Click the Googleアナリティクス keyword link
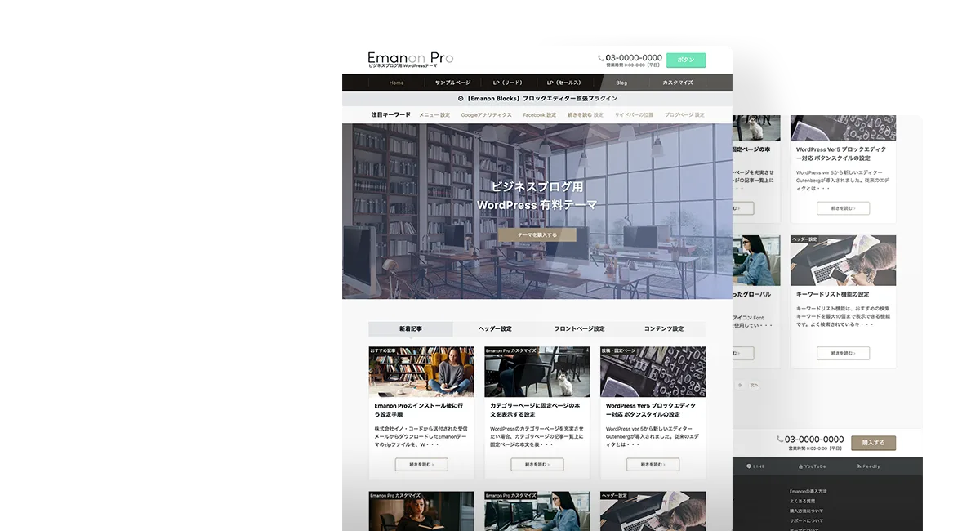980x531 pixels. (487, 115)
